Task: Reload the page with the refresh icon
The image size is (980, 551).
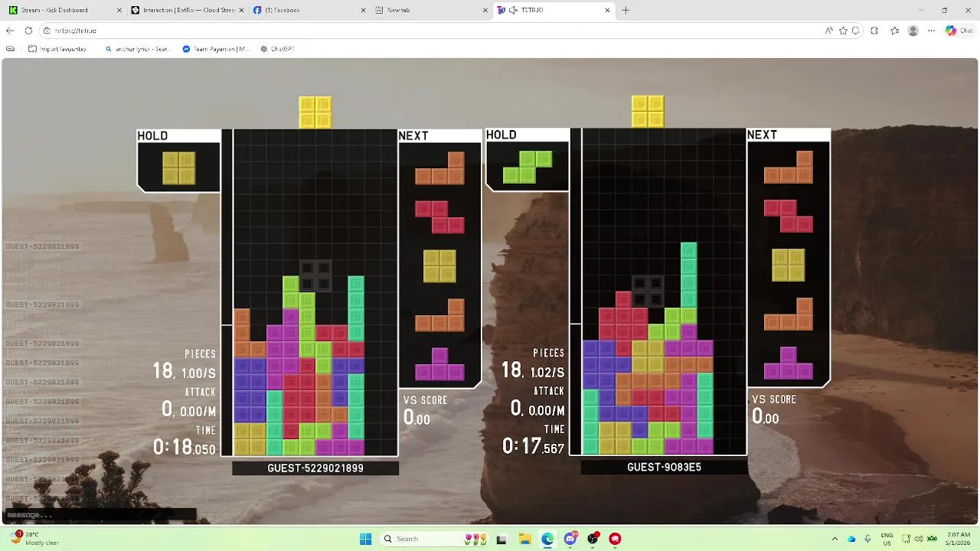Action: point(28,31)
